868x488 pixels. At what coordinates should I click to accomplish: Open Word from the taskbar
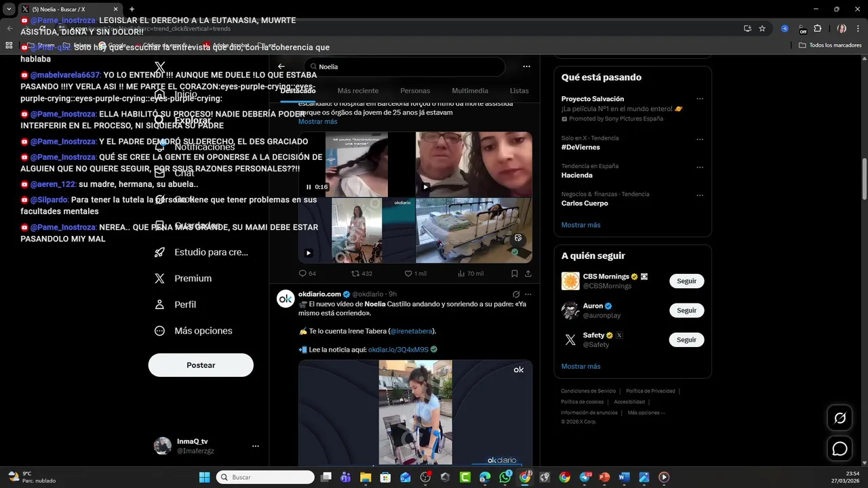coord(624,477)
